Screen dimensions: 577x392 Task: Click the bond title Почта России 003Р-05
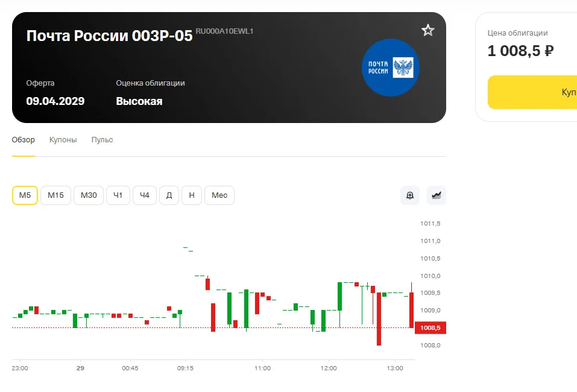pos(109,36)
